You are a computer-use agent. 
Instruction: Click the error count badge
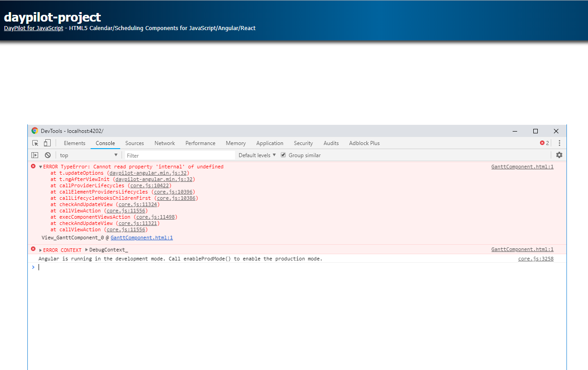tap(544, 143)
